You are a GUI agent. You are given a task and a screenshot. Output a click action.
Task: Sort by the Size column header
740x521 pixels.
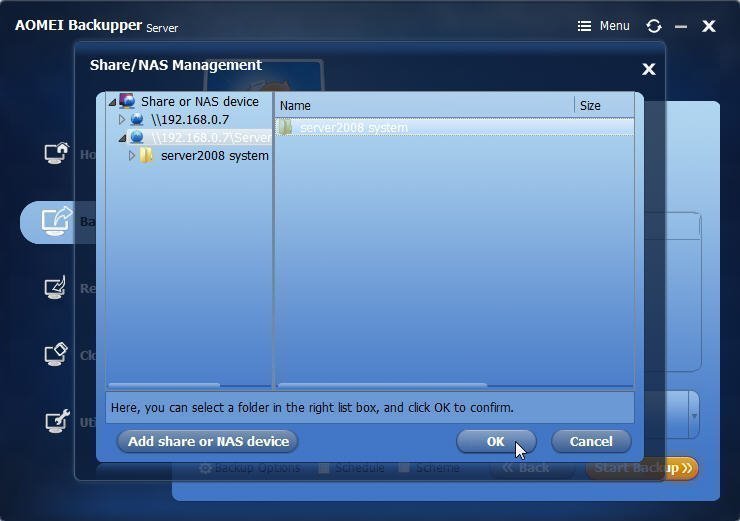tap(604, 106)
